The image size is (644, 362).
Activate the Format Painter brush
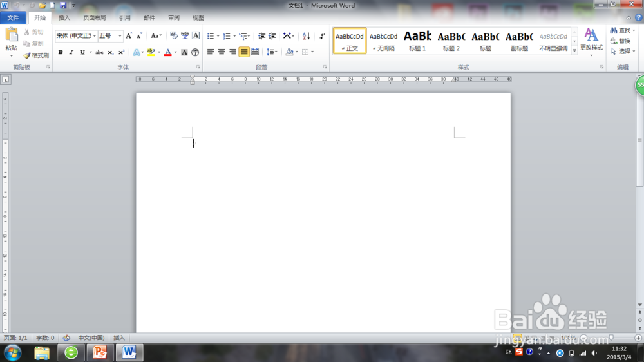pyautogui.click(x=36, y=55)
